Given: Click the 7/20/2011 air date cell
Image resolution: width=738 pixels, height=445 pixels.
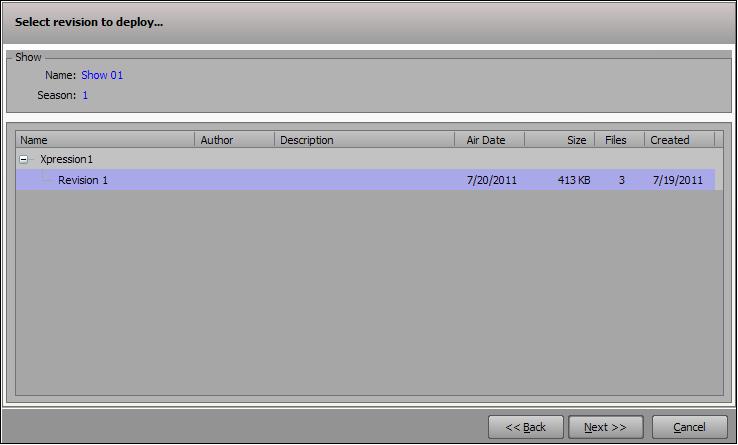Looking at the screenshot, I should pos(491,180).
